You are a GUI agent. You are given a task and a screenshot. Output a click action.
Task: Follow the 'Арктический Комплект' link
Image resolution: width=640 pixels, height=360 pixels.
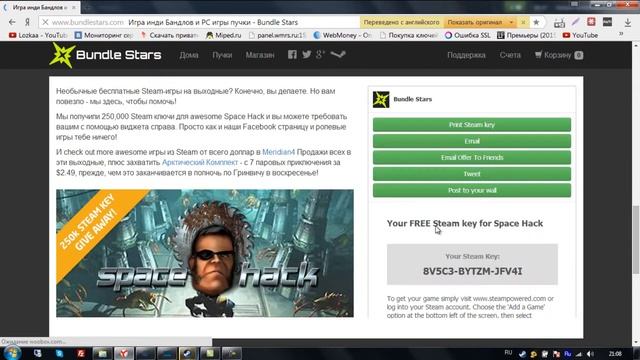click(200, 162)
